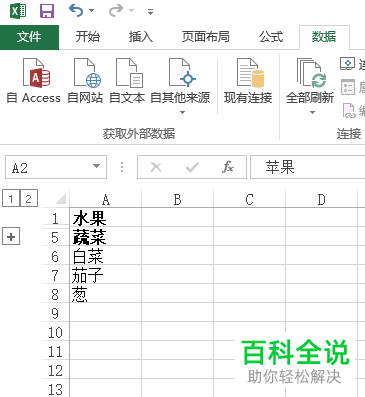Open the Insert Function fx button
The image size is (365, 397).
click(228, 167)
